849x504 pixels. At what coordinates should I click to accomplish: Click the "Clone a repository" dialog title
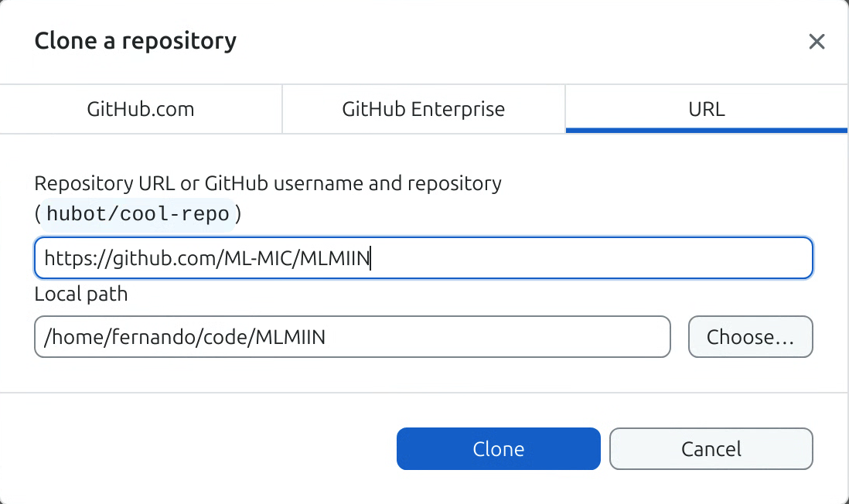(x=135, y=40)
